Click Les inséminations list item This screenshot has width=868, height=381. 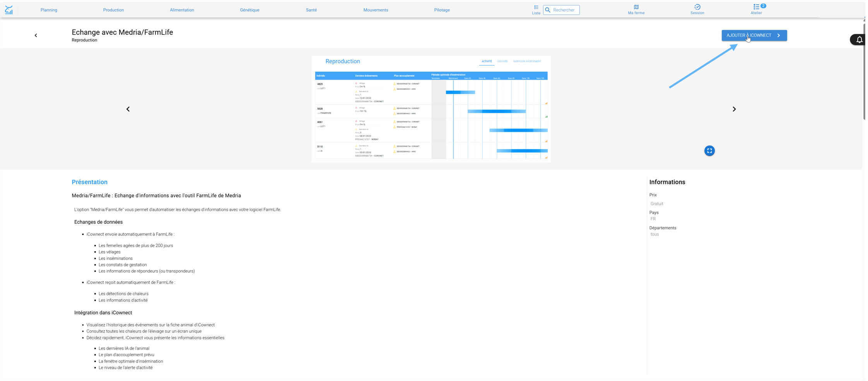coord(115,258)
